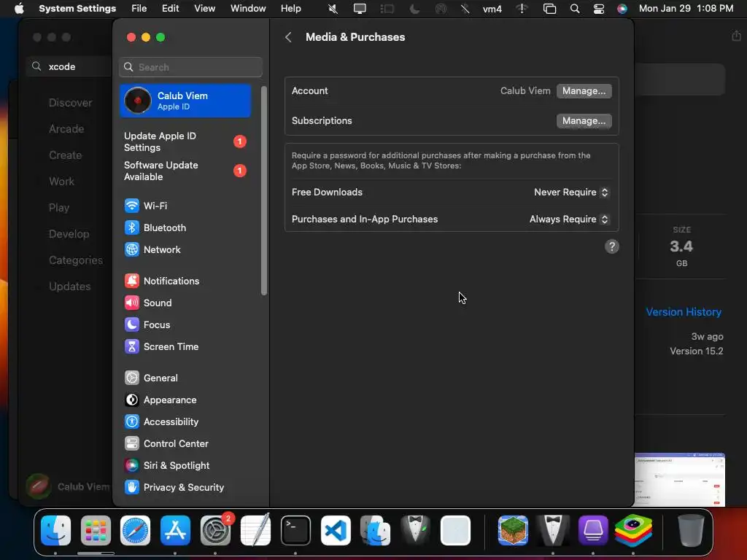Open the File menu
The height and width of the screenshot is (560, 747).
pos(139,9)
